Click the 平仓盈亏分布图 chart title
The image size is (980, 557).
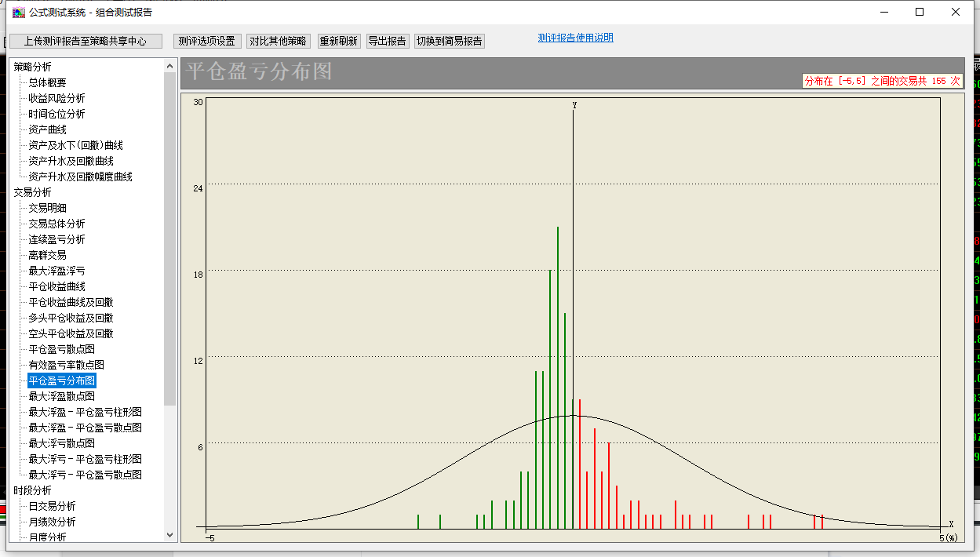tap(259, 72)
